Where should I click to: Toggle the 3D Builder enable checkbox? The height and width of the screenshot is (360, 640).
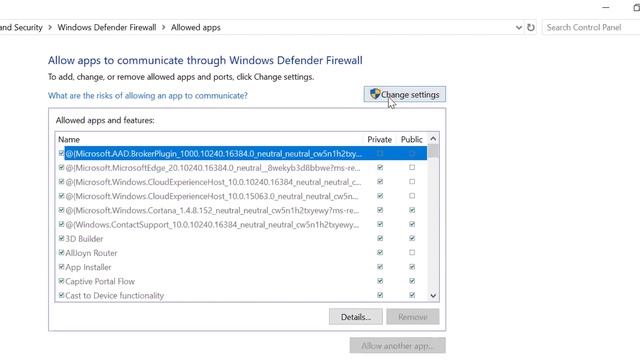point(61,238)
